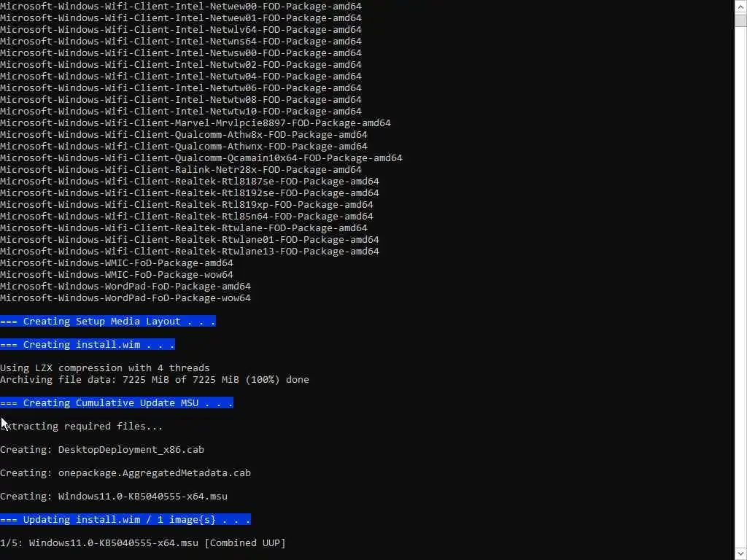The width and height of the screenshot is (747, 560).
Task: Click the Intel-Netwtw10 package line
Action: (x=181, y=112)
